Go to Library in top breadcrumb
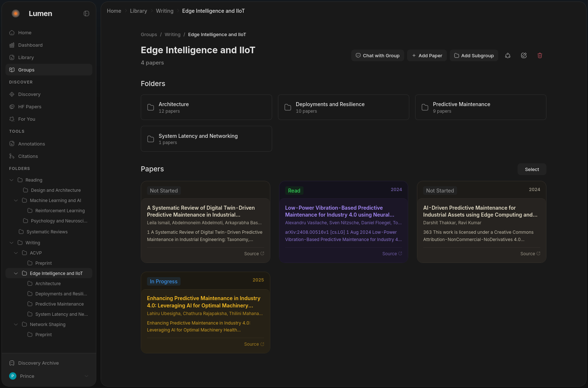Screen dimensions: 588x388 [139, 11]
